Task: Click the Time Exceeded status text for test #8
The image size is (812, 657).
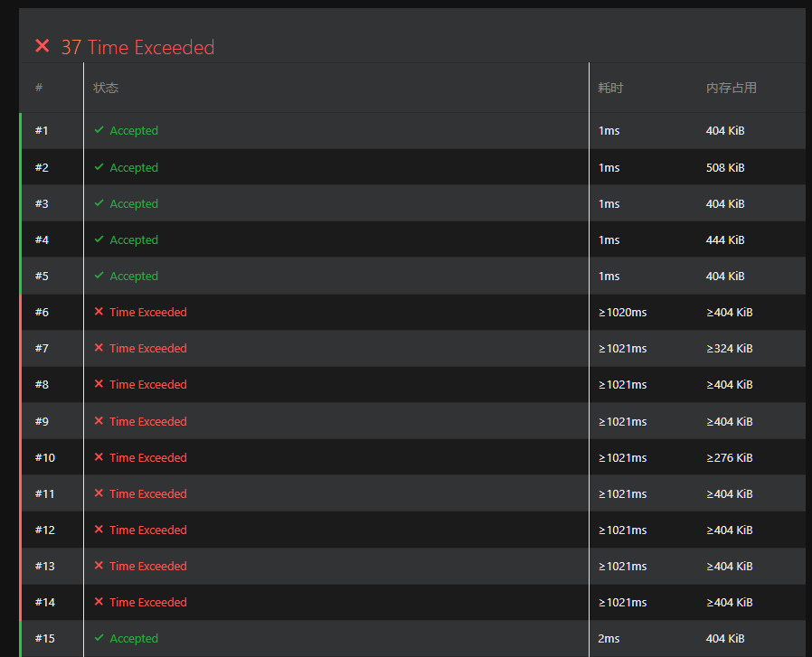Action: pos(148,384)
